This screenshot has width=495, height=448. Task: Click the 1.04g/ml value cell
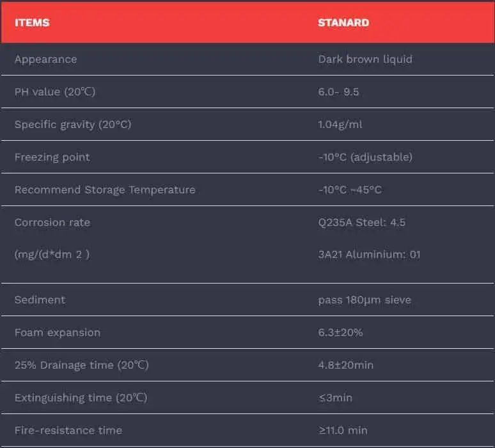tap(340, 124)
